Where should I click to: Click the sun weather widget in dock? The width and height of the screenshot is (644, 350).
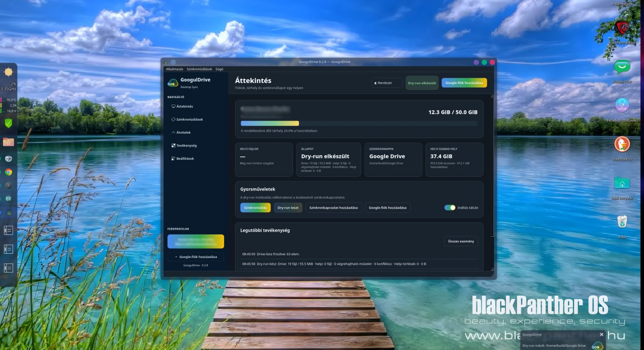point(8,72)
